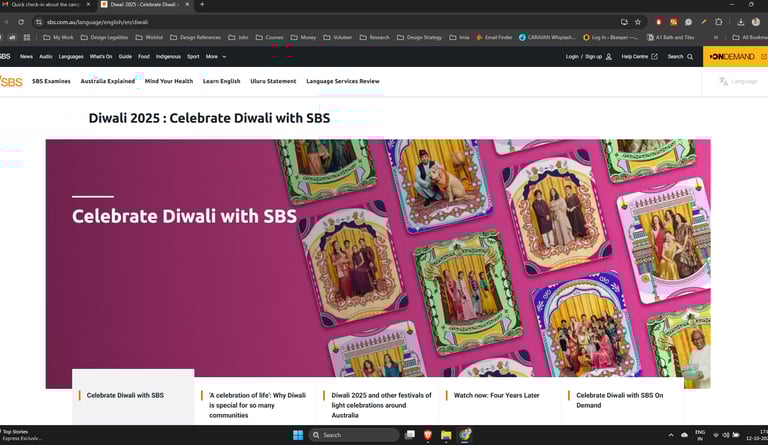
Task: Open the My Work bookmark folder
Action: coord(58,37)
